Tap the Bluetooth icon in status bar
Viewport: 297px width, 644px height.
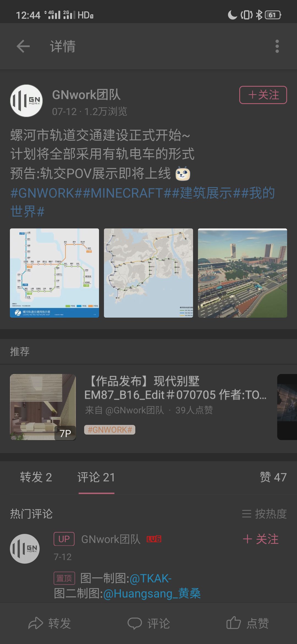click(x=259, y=15)
